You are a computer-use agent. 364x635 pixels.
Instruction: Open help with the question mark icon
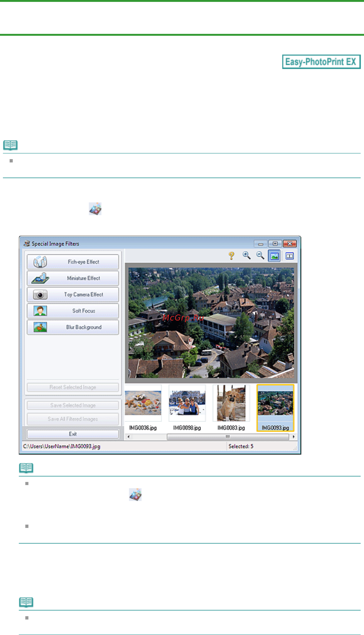(x=231, y=256)
